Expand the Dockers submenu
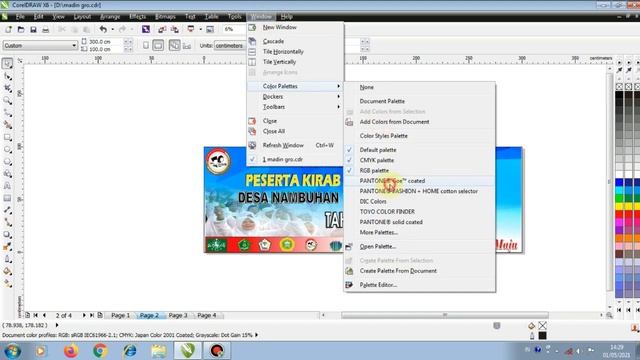Viewport: 640px width, 360px height. click(x=295, y=96)
